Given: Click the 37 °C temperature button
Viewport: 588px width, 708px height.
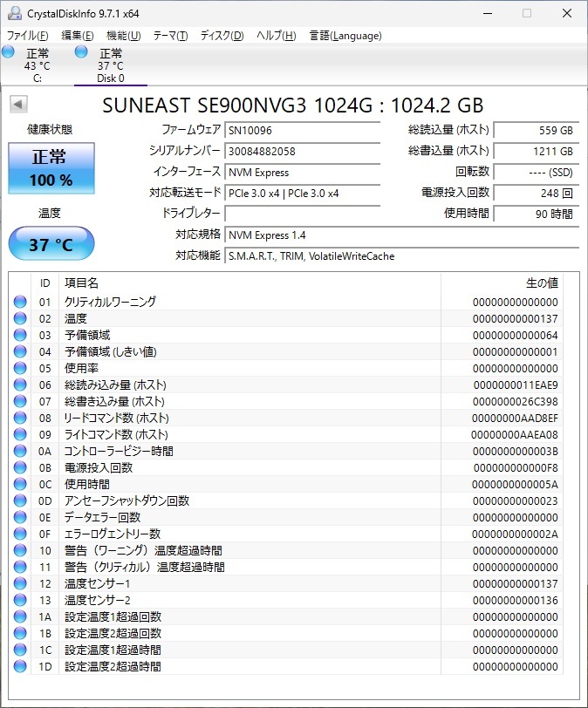Looking at the screenshot, I should tap(51, 244).
